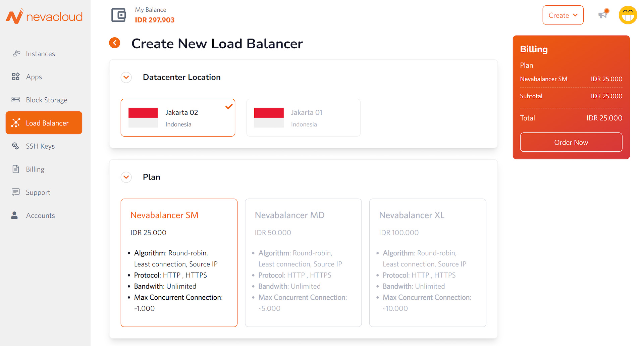Open the announcements megaphone icon

click(603, 15)
